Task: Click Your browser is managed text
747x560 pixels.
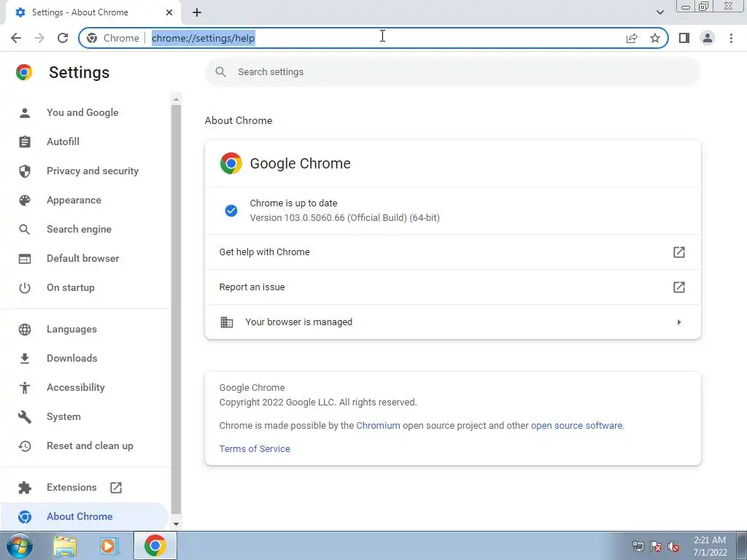Action: point(298,322)
